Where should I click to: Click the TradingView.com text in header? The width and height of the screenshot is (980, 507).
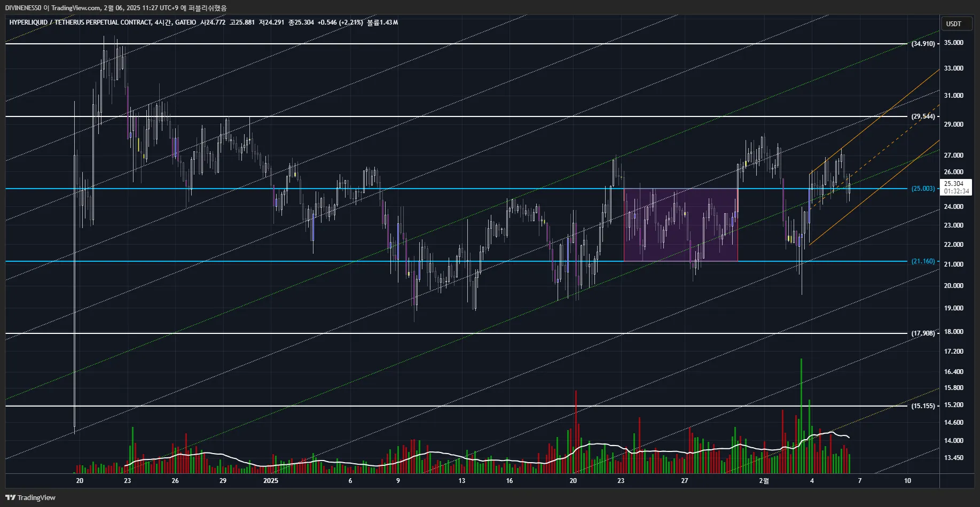[x=76, y=8]
